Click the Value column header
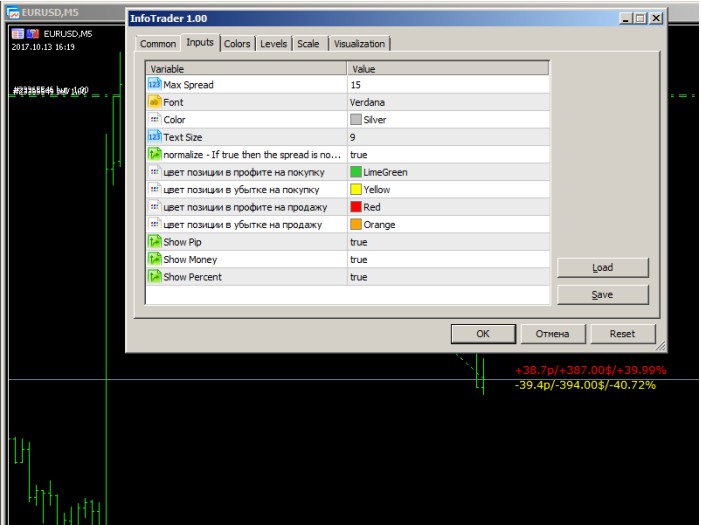701x525 pixels. pos(448,68)
